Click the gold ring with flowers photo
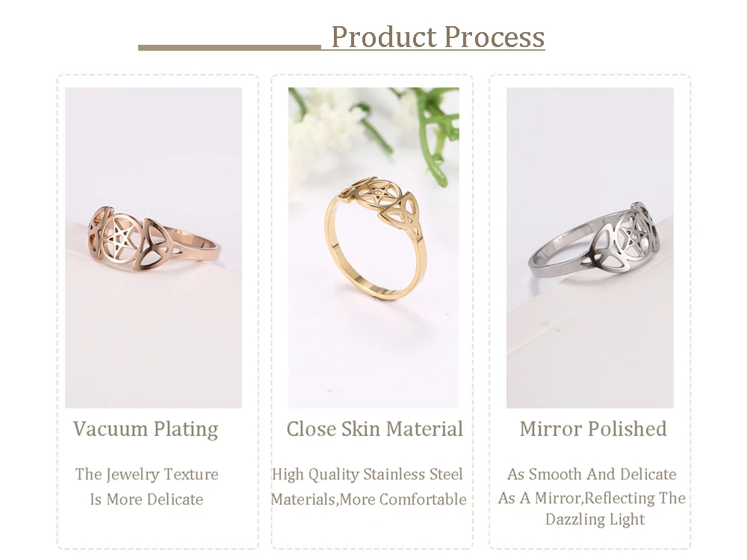Image resolution: width=747 pixels, height=560 pixels. pos(374,248)
